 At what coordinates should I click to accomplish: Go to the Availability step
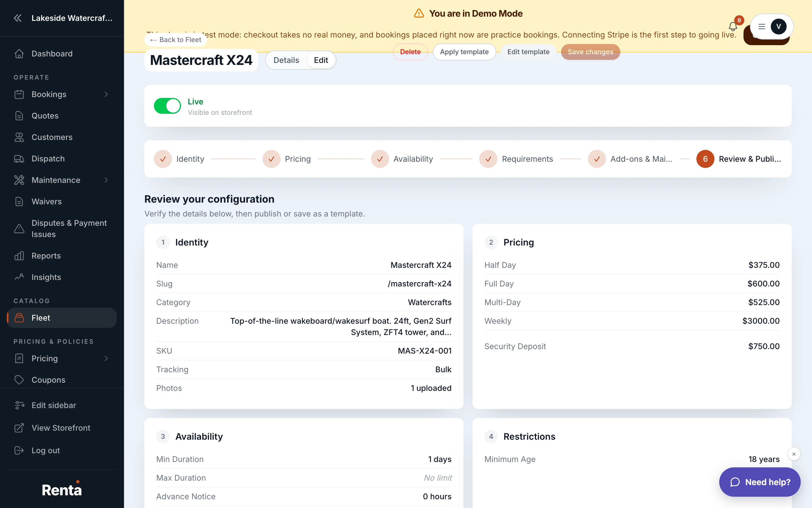click(402, 159)
